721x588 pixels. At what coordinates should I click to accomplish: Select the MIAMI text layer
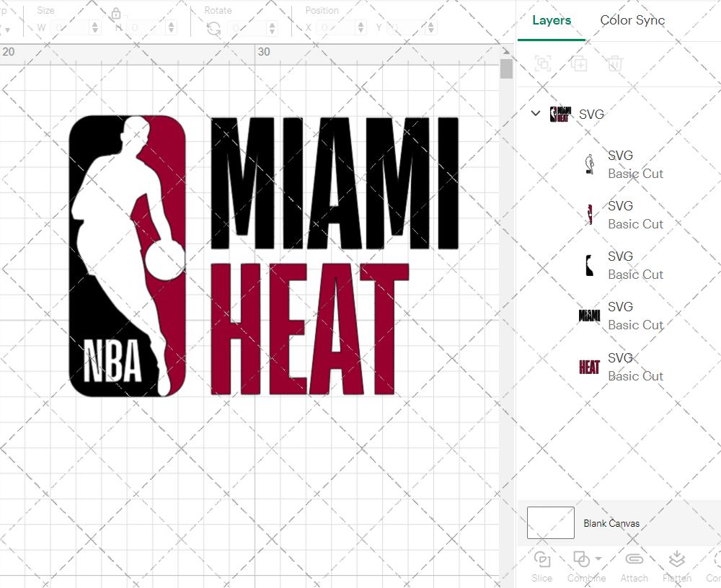coord(589,316)
